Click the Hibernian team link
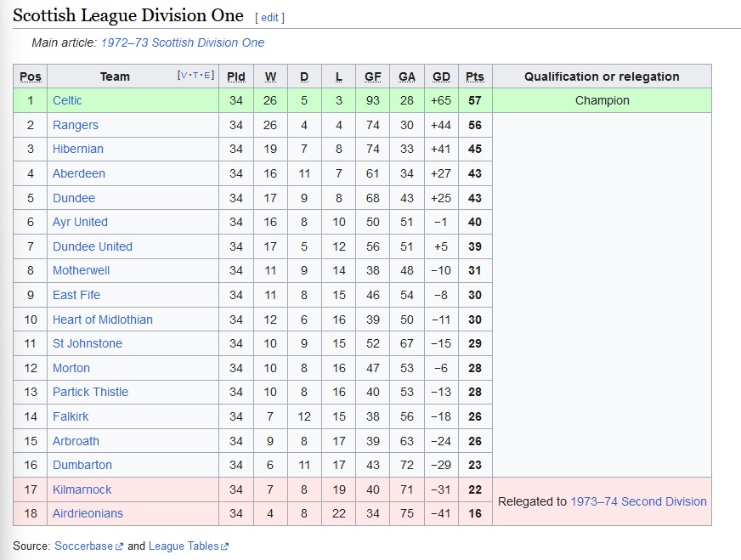This screenshot has width=741, height=560. (77, 149)
